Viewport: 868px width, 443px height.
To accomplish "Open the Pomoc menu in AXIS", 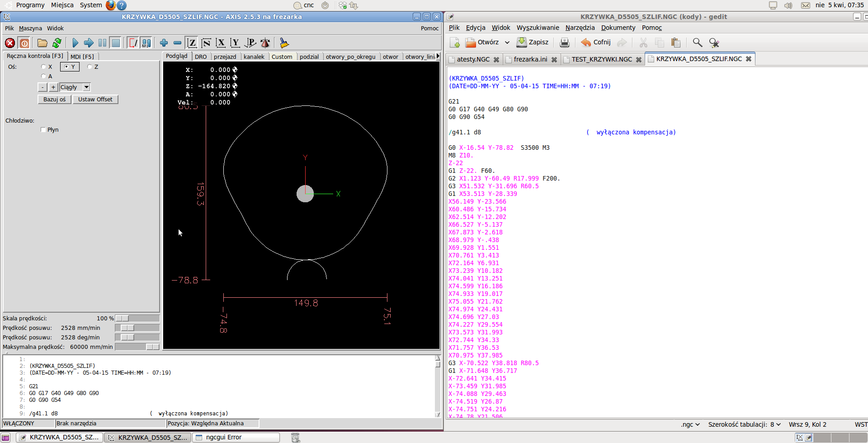I will pyautogui.click(x=429, y=28).
